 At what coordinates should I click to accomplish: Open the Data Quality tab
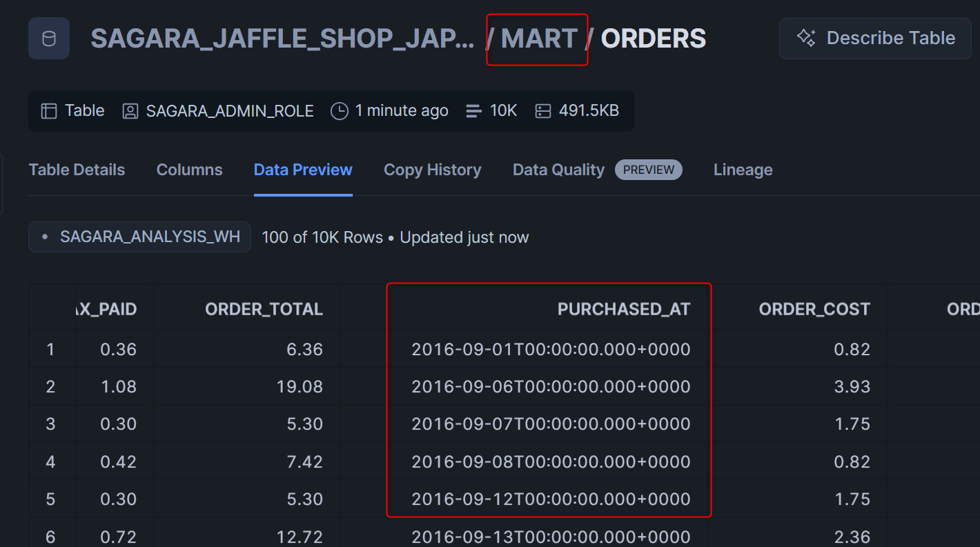click(x=558, y=170)
